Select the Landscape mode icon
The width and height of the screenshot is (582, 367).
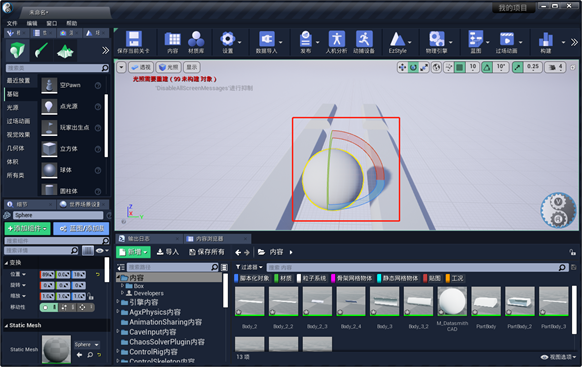click(65, 51)
